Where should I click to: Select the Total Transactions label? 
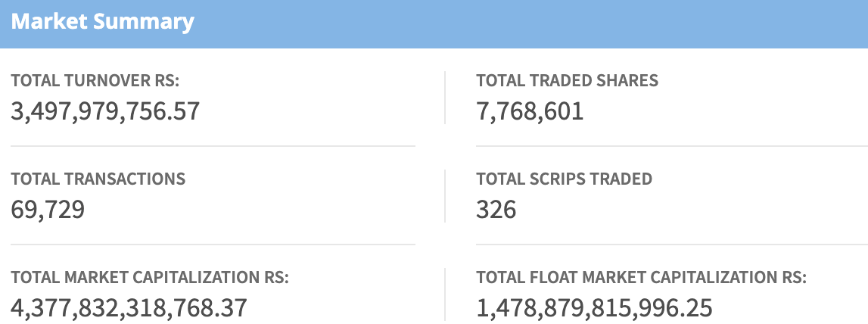[x=98, y=179]
